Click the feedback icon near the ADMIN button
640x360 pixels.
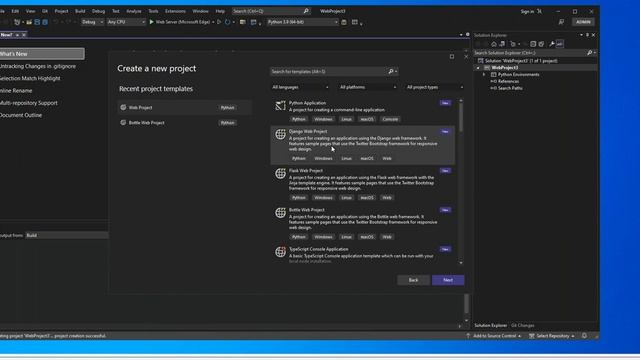[561, 22]
